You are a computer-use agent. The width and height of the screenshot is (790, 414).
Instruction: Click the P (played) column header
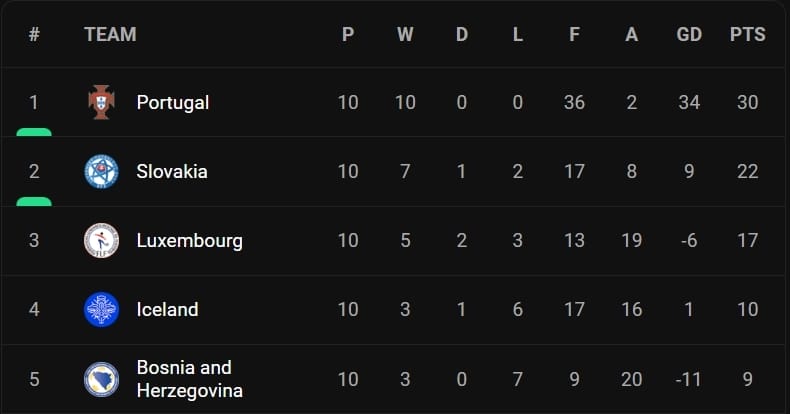point(348,34)
